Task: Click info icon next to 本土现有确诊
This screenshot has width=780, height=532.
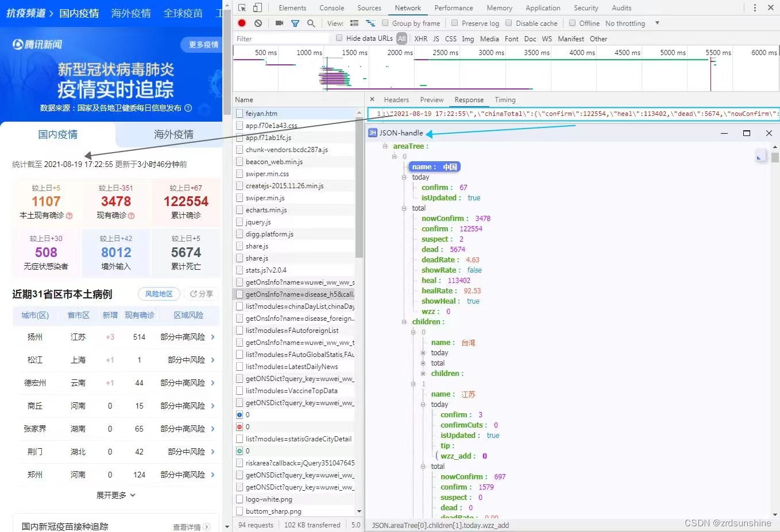Action: click(69, 216)
